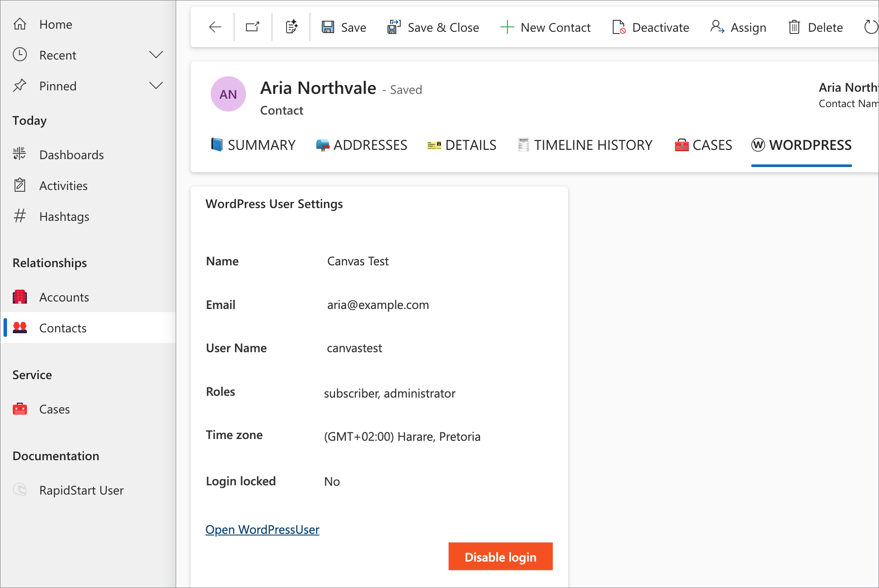Click the Dashboards icon in sidebar
The image size is (879, 588).
click(x=20, y=154)
